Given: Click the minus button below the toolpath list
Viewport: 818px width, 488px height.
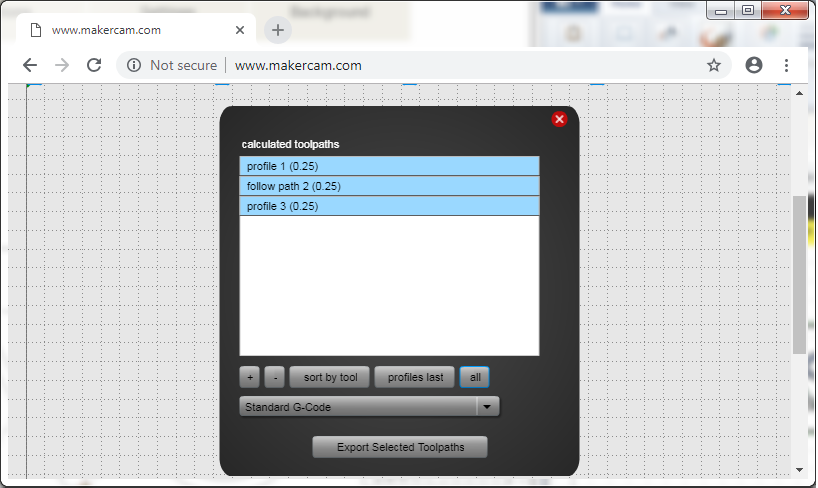Looking at the screenshot, I should click(x=277, y=377).
